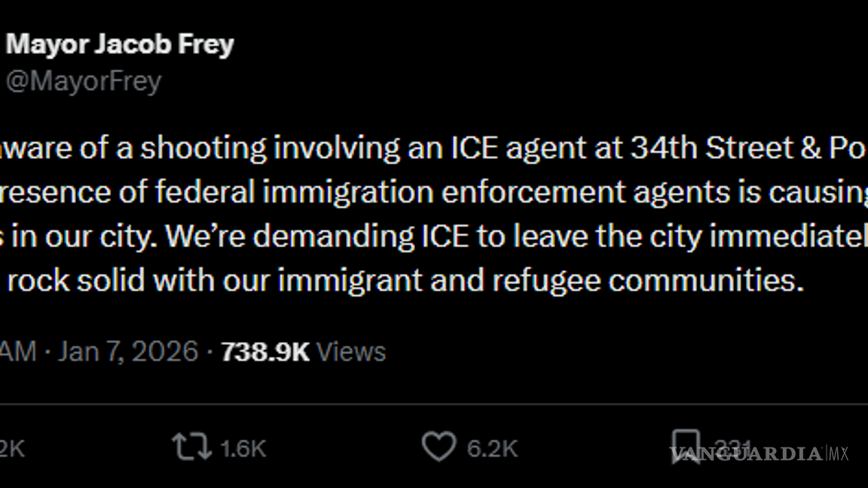This screenshot has height=488, width=868.
Task: Click the repost arrows icon
Action: coord(191,447)
